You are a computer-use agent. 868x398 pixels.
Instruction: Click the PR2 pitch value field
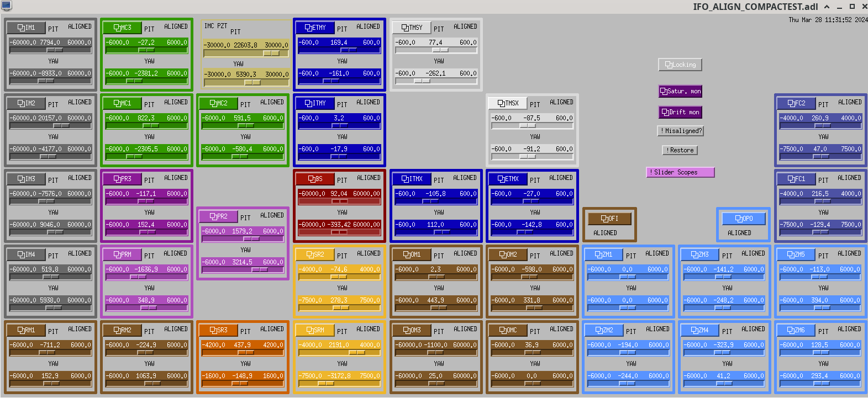242,231
